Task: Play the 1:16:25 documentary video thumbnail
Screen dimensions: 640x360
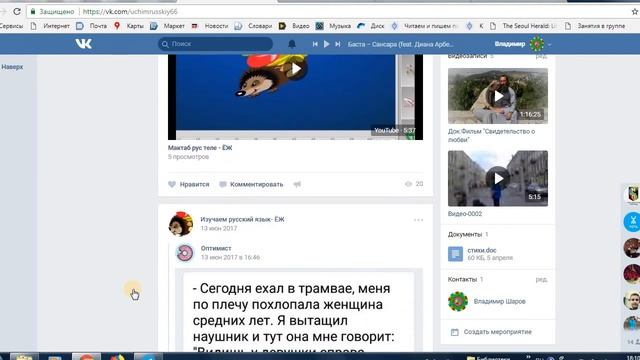Action: click(x=498, y=96)
